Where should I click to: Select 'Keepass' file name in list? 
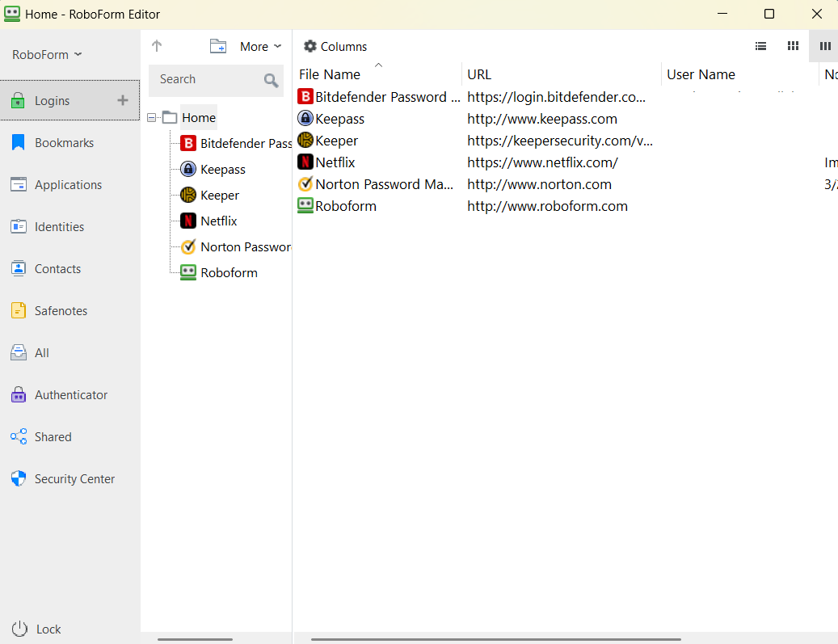[x=340, y=119]
